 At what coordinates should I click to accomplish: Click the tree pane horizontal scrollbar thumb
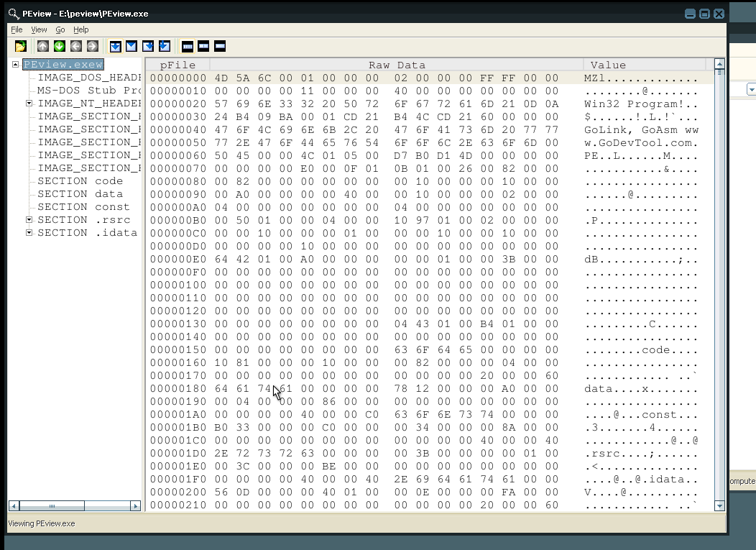click(x=52, y=505)
